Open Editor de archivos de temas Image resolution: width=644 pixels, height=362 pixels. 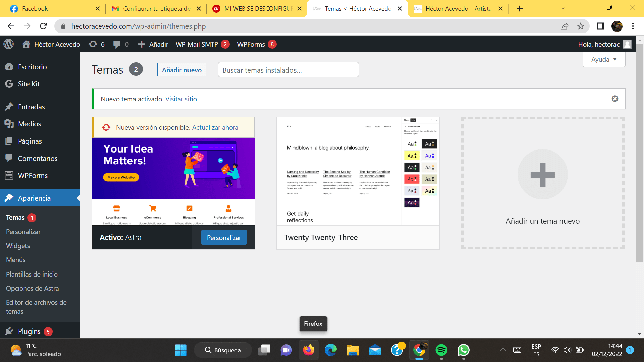coord(36,307)
